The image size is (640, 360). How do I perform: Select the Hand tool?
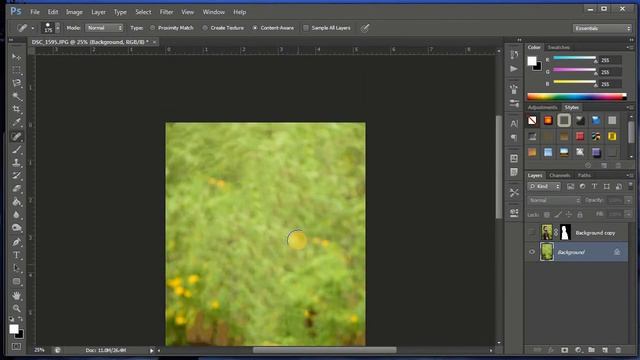(x=16, y=296)
